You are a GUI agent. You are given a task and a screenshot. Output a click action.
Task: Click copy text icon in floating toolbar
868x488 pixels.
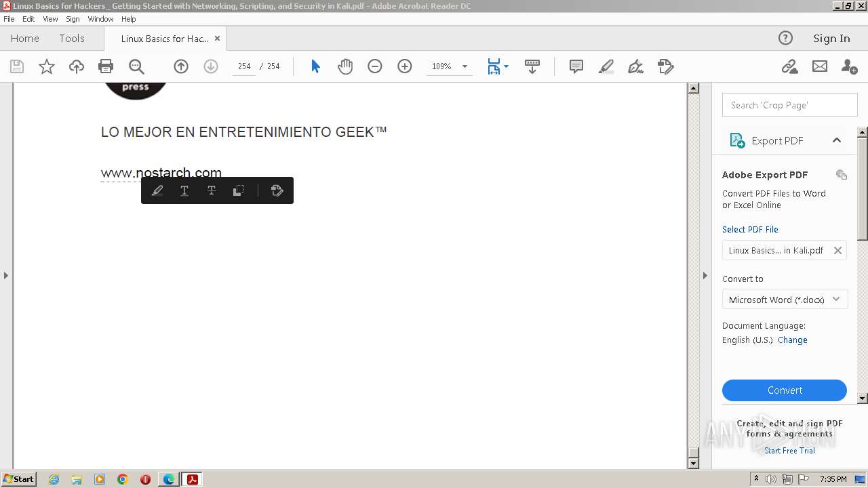click(x=238, y=191)
